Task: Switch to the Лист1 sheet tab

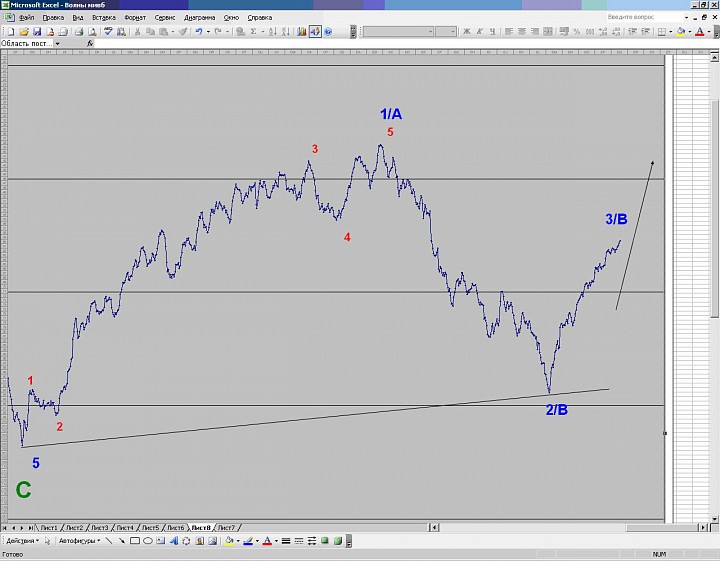Action: coord(49,527)
